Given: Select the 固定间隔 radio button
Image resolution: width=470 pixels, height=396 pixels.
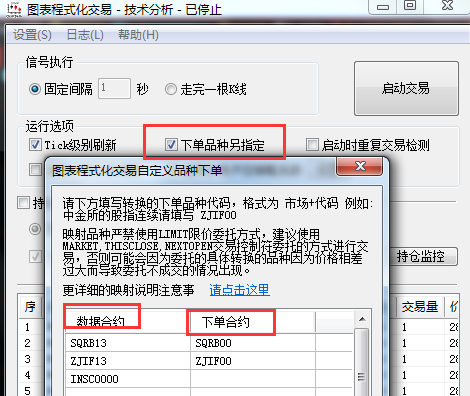Looking at the screenshot, I should tap(35, 89).
